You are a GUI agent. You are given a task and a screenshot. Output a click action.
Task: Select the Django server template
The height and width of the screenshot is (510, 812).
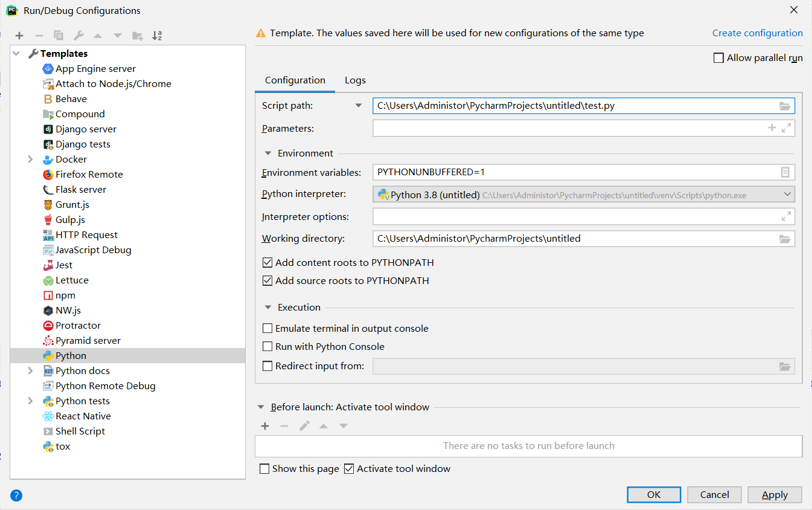coord(86,129)
